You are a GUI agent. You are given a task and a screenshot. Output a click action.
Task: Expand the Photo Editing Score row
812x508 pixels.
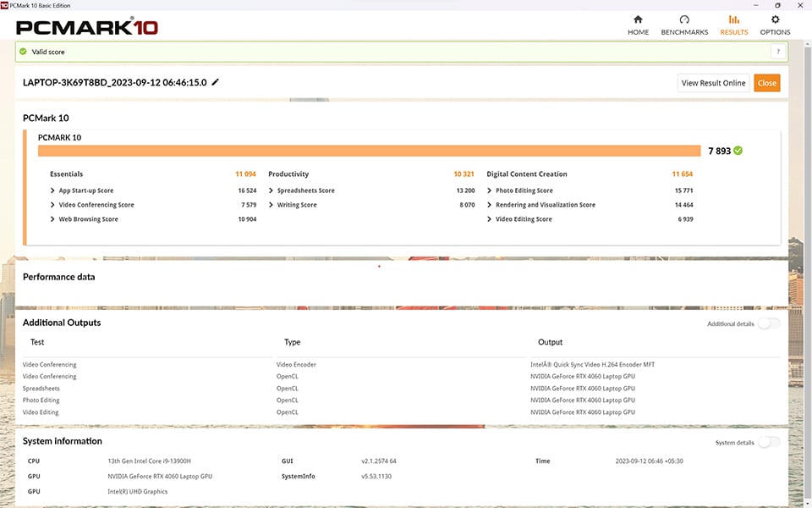point(490,190)
